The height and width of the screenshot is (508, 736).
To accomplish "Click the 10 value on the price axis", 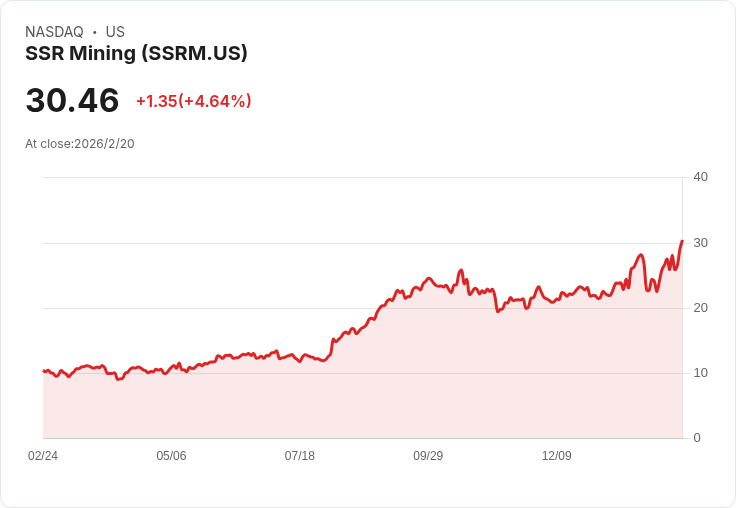I will tap(700, 373).
